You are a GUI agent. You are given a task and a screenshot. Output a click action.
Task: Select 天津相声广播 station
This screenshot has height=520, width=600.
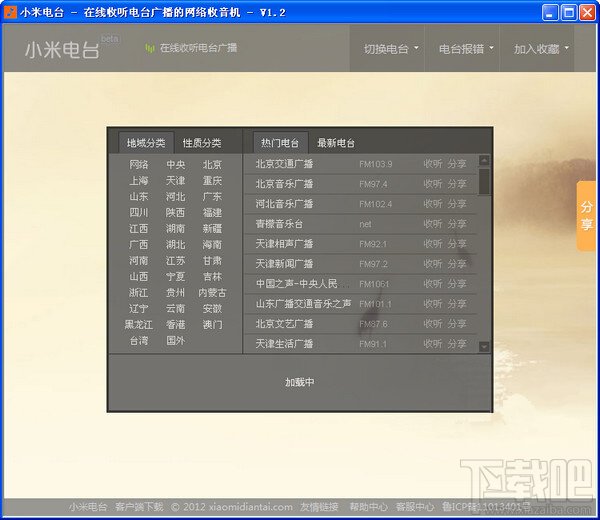pos(284,243)
